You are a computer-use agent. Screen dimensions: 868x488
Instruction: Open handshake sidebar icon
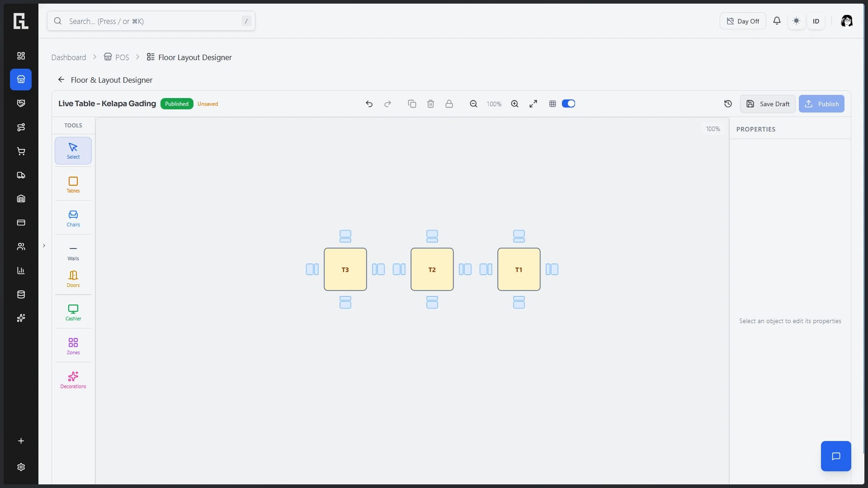point(21,103)
